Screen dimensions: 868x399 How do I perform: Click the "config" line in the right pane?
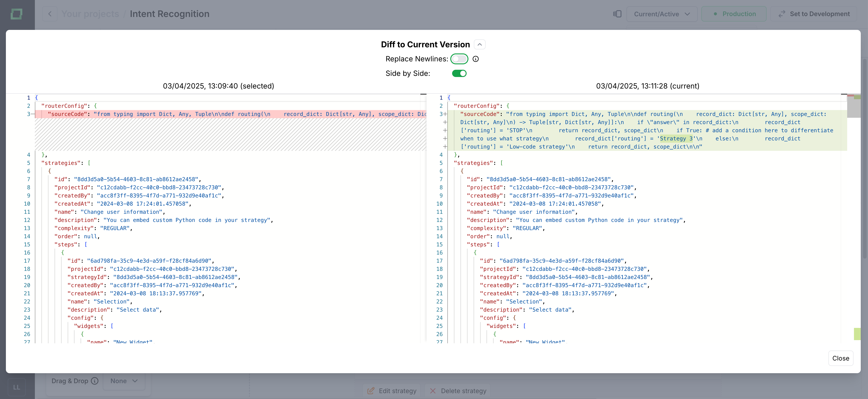coord(498,318)
